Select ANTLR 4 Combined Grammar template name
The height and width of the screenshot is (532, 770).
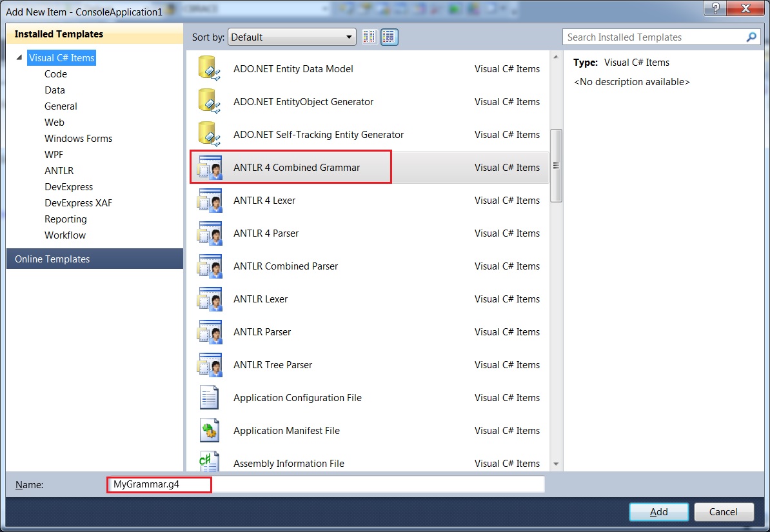tap(297, 168)
